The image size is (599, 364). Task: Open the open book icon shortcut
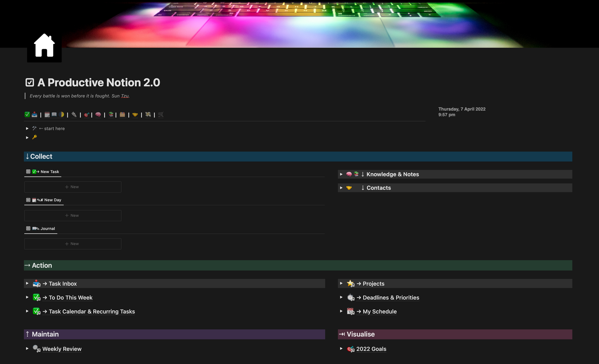(x=54, y=114)
